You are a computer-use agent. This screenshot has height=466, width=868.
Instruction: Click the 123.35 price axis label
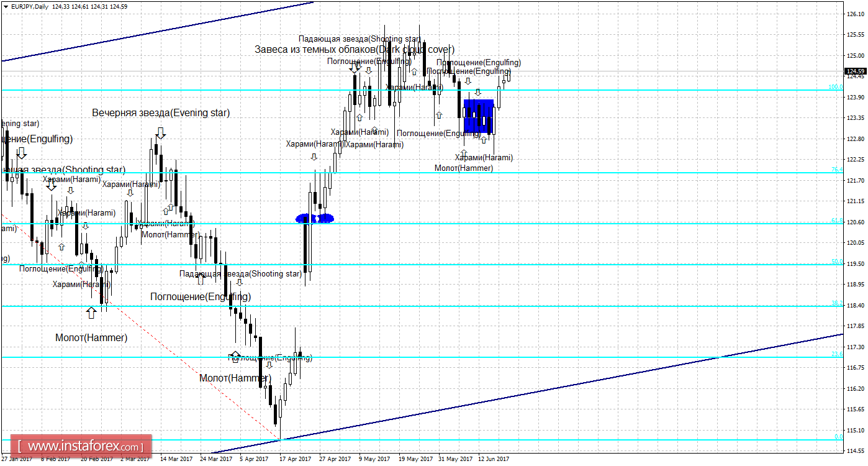pos(856,117)
